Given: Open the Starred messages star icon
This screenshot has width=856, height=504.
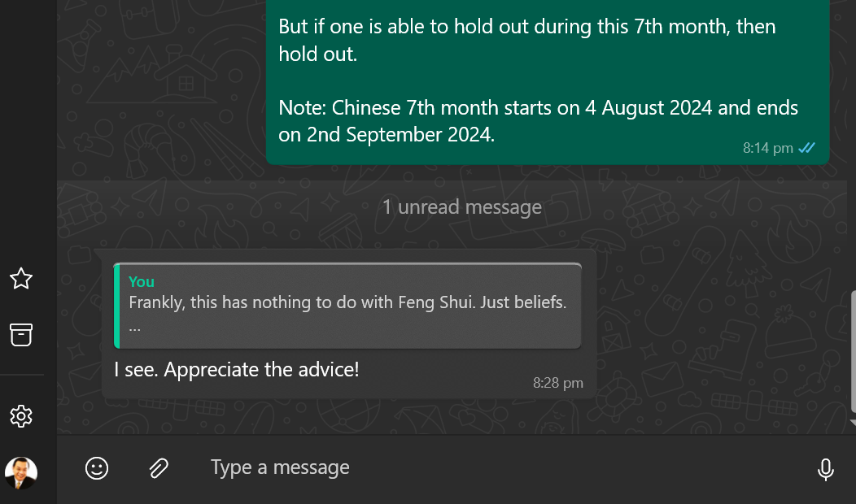Looking at the screenshot, I should click(x=21, y=279).
